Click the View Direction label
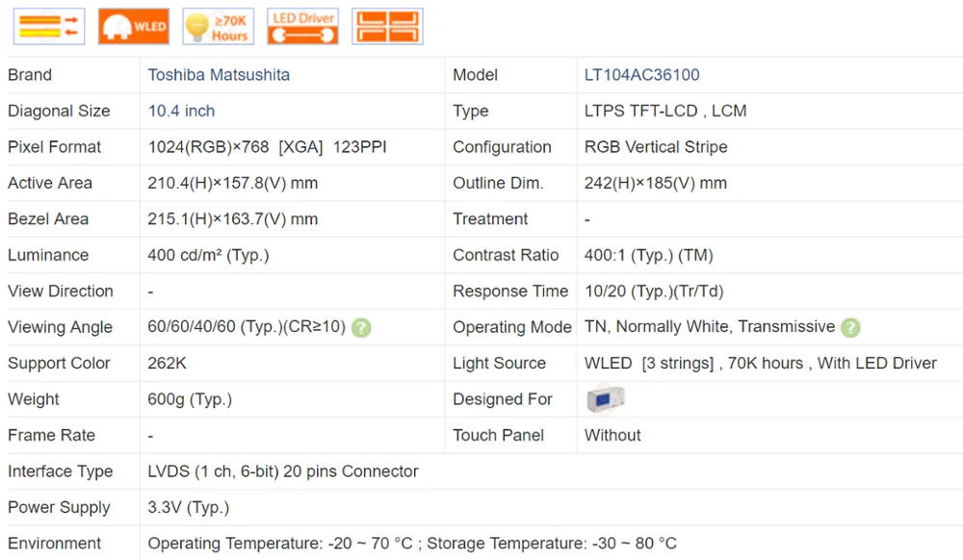This screenshot has height=560, width=963. tap(61, 292)
